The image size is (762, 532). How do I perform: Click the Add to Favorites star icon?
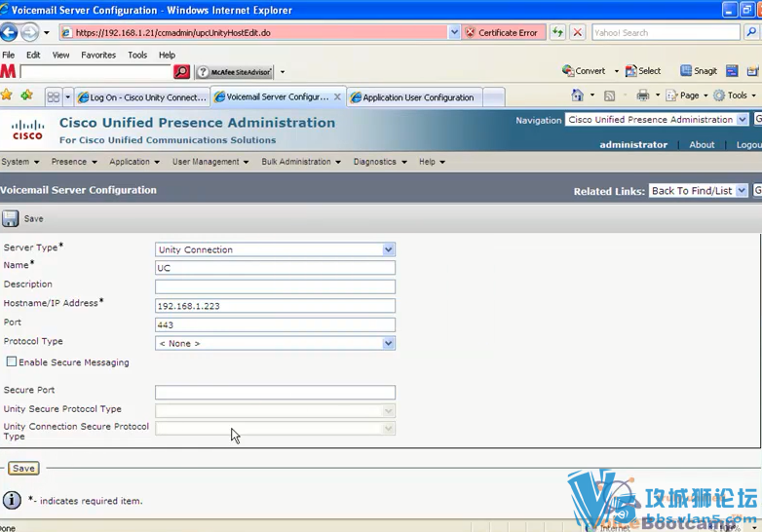pyautogui.click(x=26, y=95)
